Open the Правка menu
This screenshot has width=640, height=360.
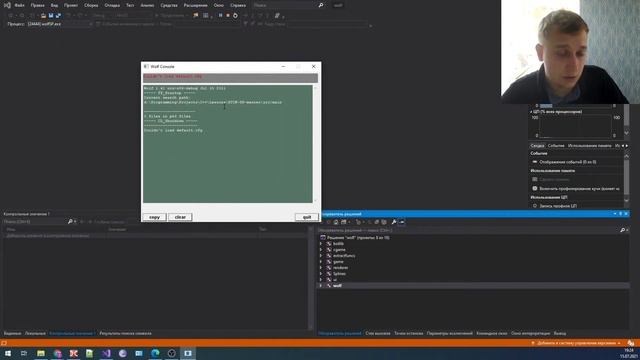click(x=37, y=5)
